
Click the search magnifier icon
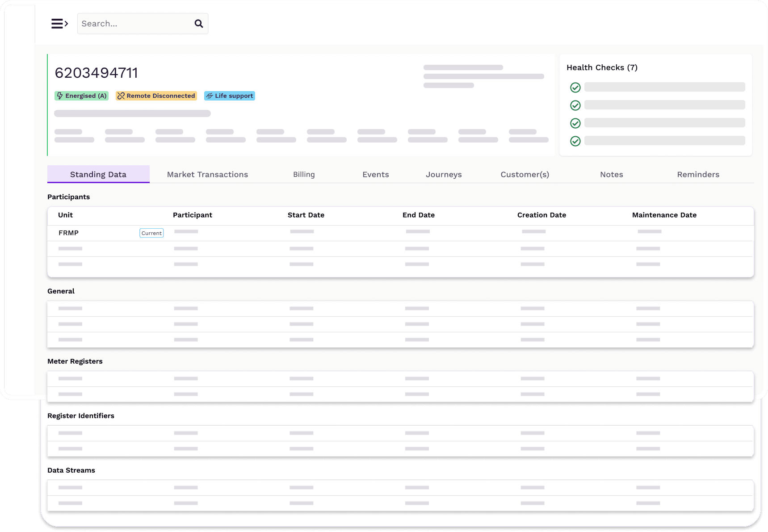(198, 23)
